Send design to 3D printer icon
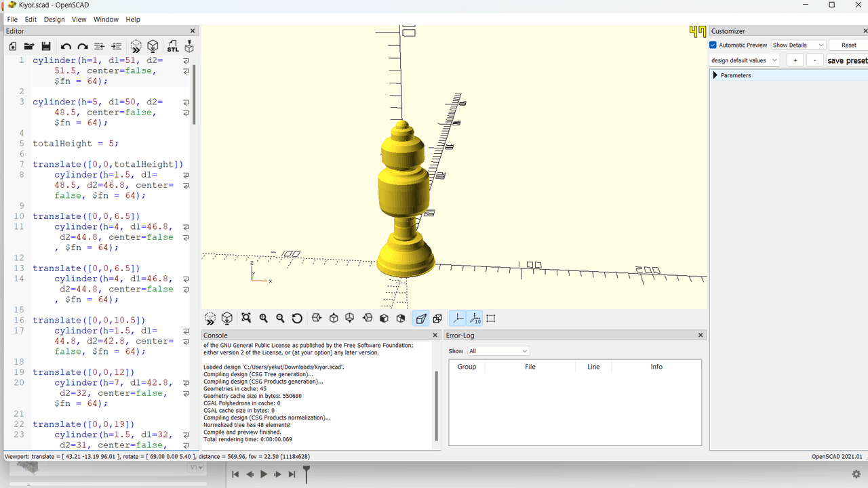This screenshot has width=868, height=488. [x=189, y=46]
